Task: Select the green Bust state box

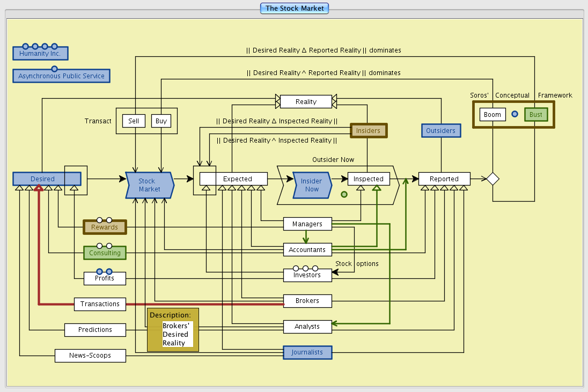Action: [x=535, y=115]
